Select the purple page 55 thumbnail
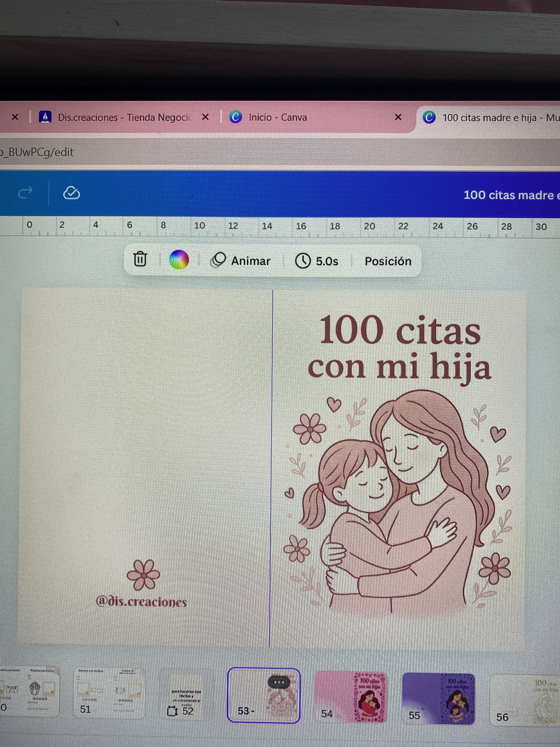 pyautogui.click(x=439, y=698)
